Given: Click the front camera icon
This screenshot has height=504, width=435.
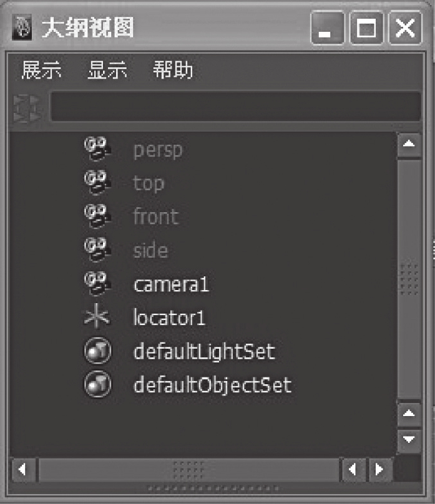Looking at the screenshot, I should coord(97,216).
